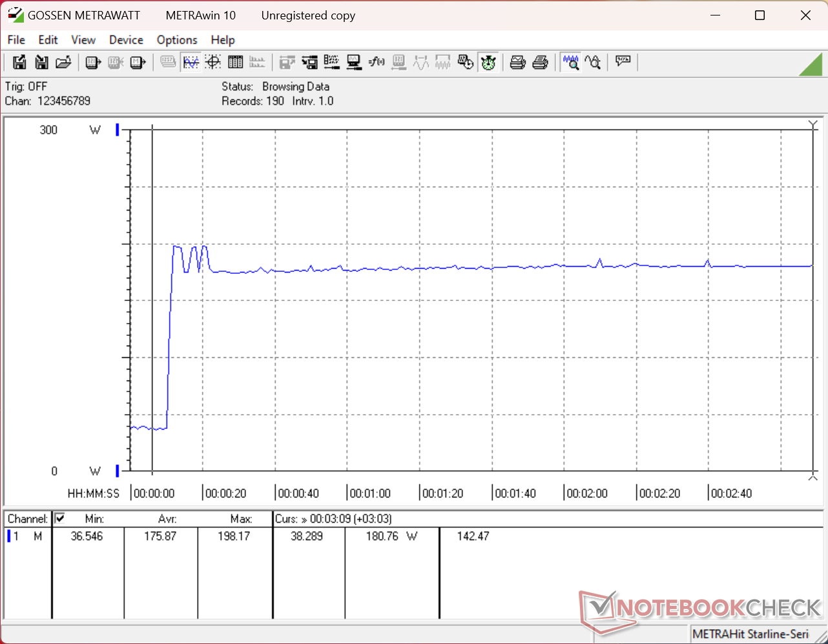Screen dimensions: 828x644
Task: Click the greyed device icon between 321 and M devices
Action: 116,62
